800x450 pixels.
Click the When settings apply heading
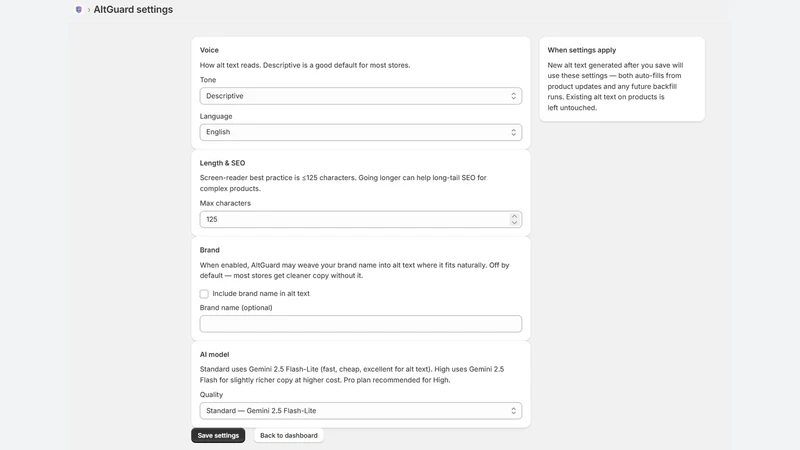[x=582, y=50]
